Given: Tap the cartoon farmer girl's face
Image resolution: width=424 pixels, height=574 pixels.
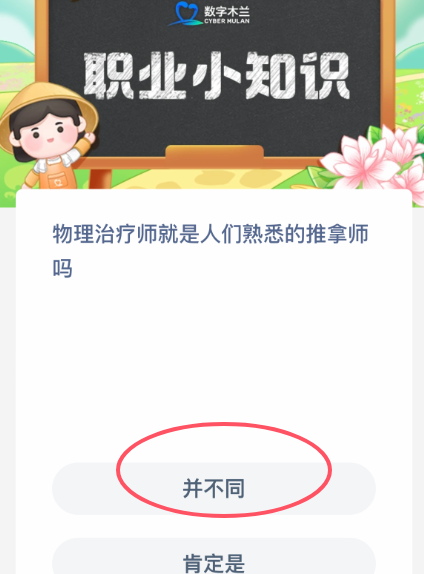Looking at the screenshot, I should (47, 130).
